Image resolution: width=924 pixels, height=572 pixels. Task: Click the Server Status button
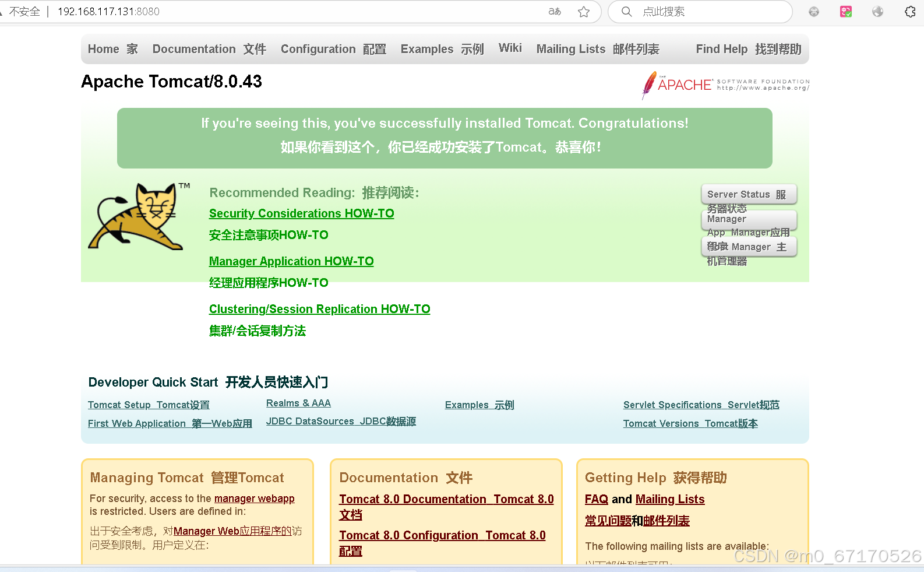tap(749, 194)
